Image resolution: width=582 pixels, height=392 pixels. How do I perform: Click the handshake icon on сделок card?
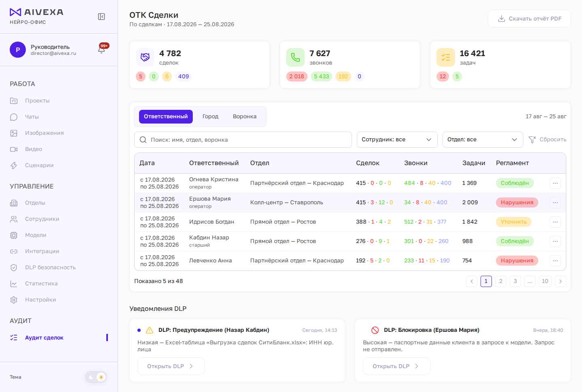click(x=145, y=57)
